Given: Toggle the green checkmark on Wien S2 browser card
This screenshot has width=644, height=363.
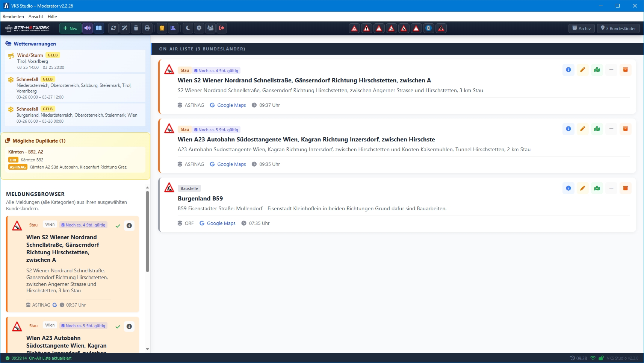Looking at the screenshot, I should 118,226.
